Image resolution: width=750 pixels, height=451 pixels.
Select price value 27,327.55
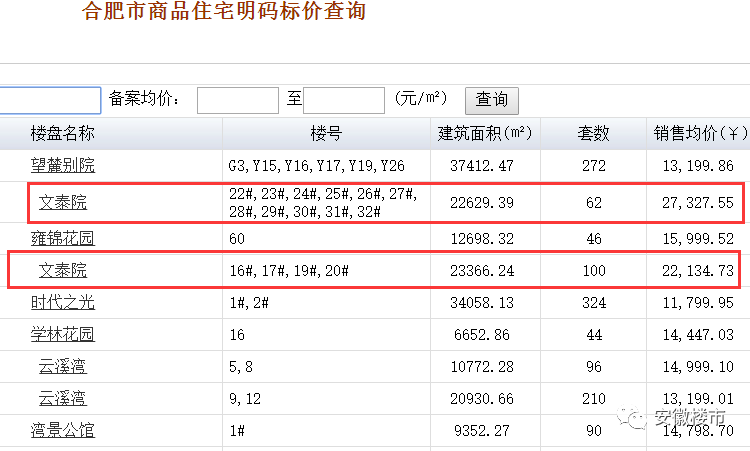(x=698, y=203)
